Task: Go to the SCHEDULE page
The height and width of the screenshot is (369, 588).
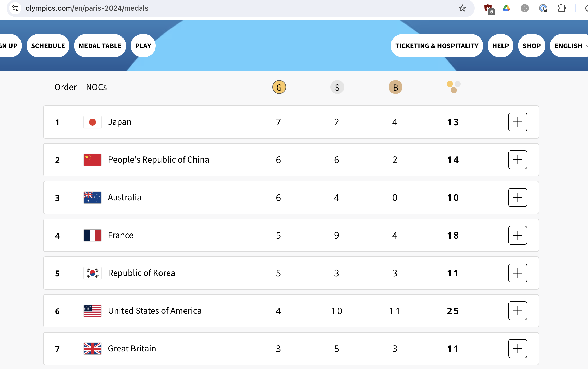Action: point(48,46)
